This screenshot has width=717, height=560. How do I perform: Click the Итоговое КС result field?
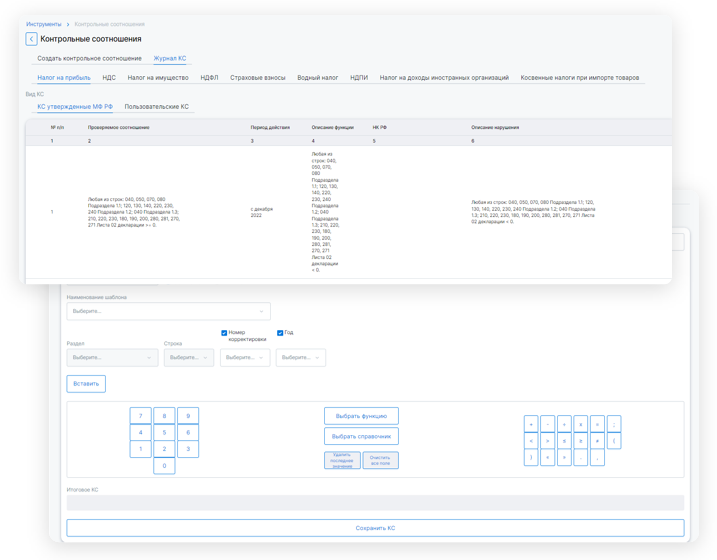[375, 503]
